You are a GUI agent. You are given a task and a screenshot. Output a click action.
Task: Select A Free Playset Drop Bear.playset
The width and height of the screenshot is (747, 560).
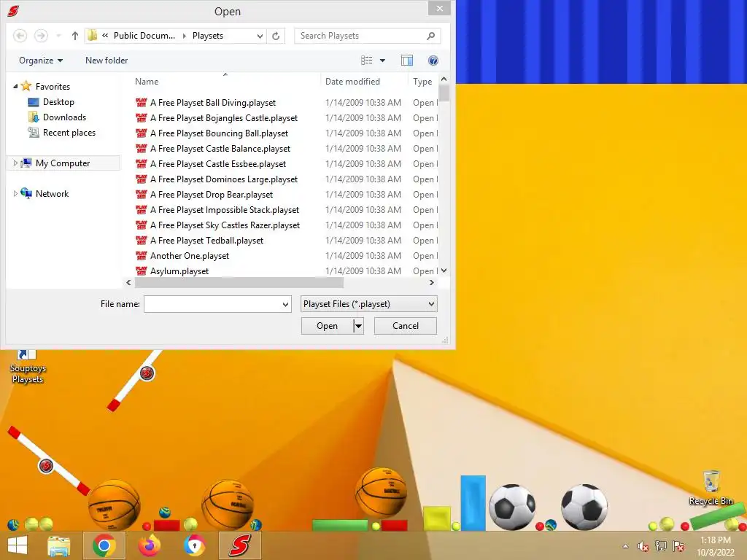(x=212, y=194)
